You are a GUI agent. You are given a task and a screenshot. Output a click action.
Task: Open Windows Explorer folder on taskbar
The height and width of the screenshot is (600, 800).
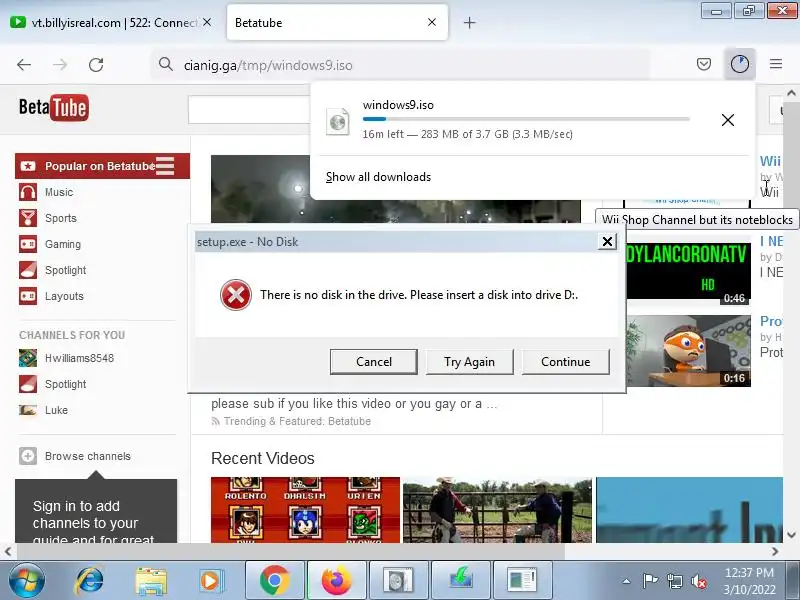(x=151, y=581)
